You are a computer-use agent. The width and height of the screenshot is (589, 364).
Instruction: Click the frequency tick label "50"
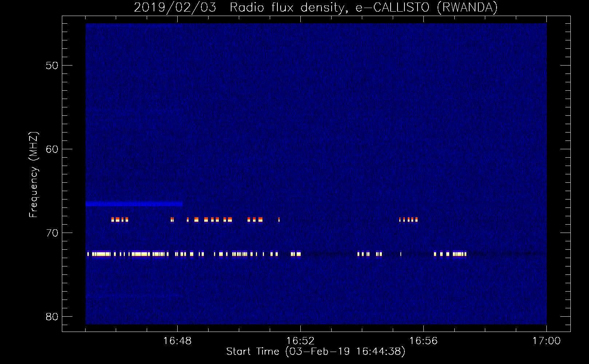click(52, 66)
